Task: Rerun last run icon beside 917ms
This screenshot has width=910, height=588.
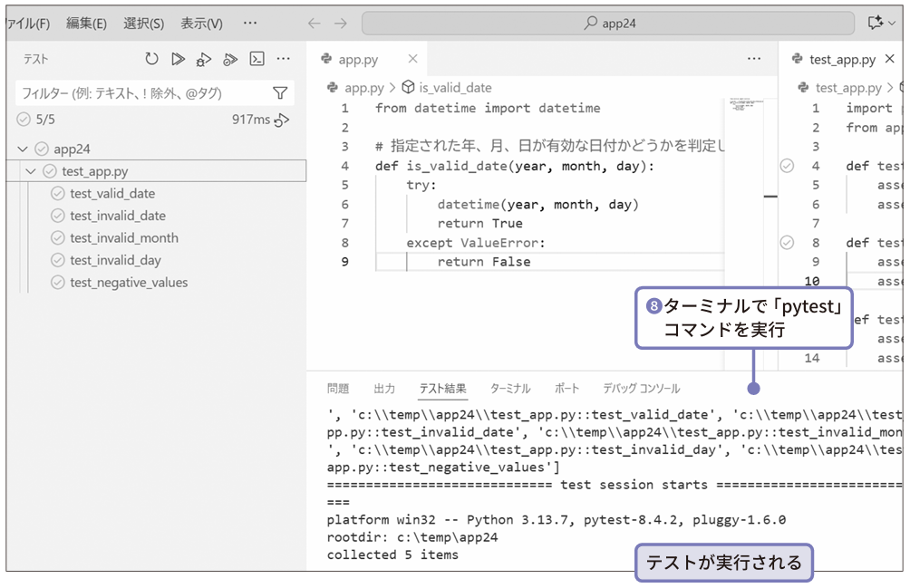Action: pos(282,120)
